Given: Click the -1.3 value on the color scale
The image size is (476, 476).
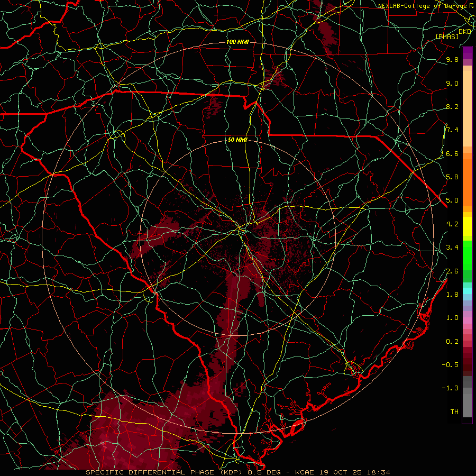Looking at the screenshot, I should click(450, 388).
